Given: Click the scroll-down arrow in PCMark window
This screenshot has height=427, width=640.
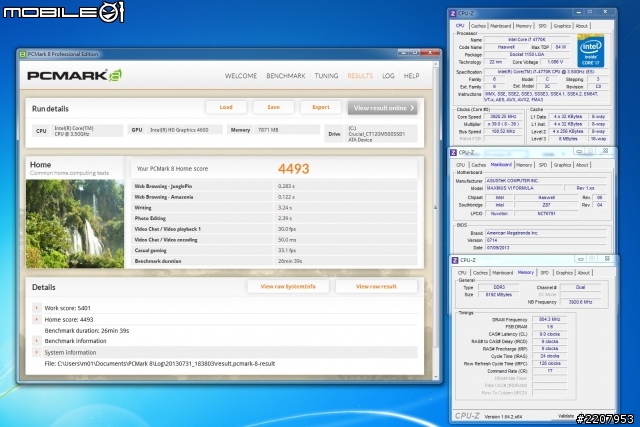Looking at the screenshot, I should 436,377.
